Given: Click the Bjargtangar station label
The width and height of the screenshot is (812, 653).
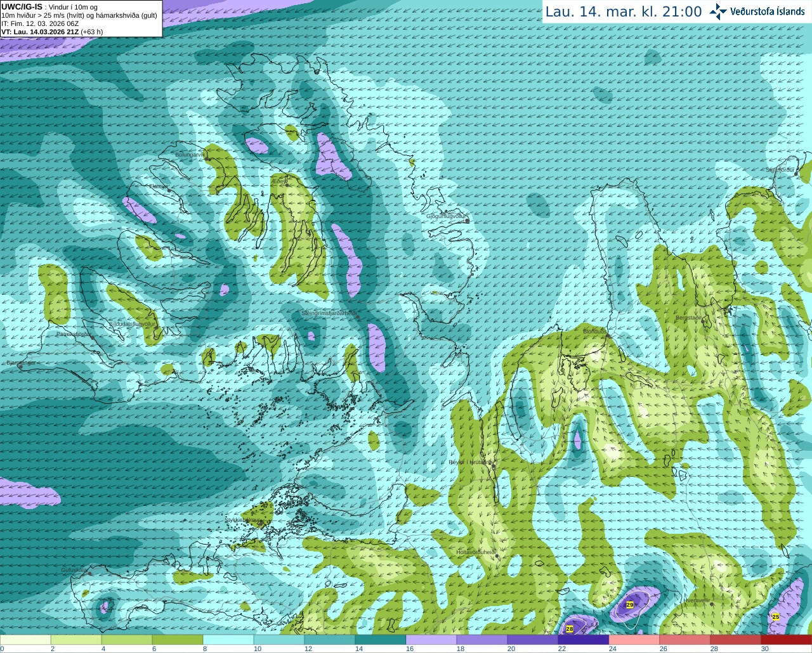Looking at the screenshot, I should (x=20, y=363).
